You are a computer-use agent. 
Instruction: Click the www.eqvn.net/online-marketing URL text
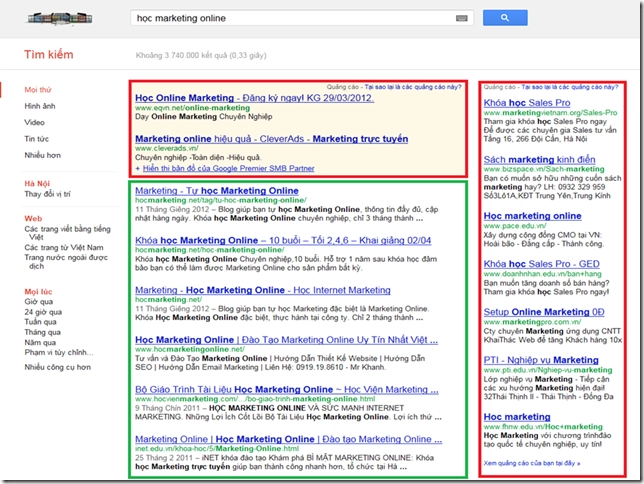[192, 108]
